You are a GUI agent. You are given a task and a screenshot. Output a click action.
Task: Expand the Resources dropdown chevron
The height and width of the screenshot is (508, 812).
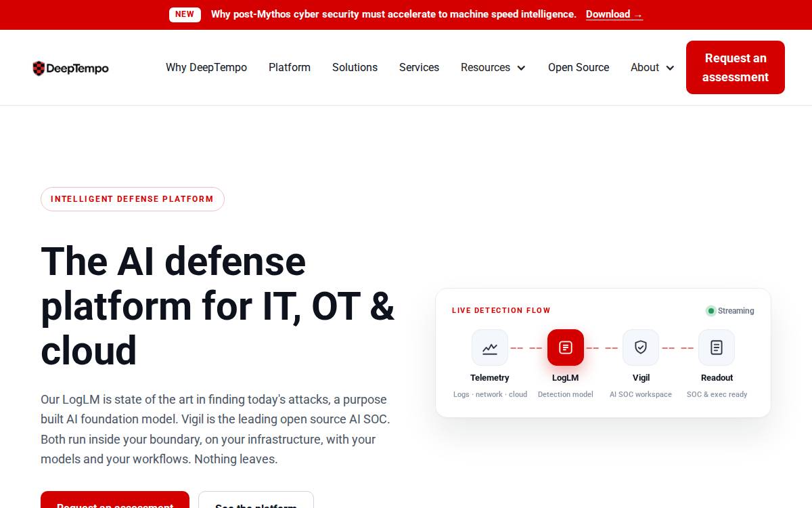coord(521,68)
